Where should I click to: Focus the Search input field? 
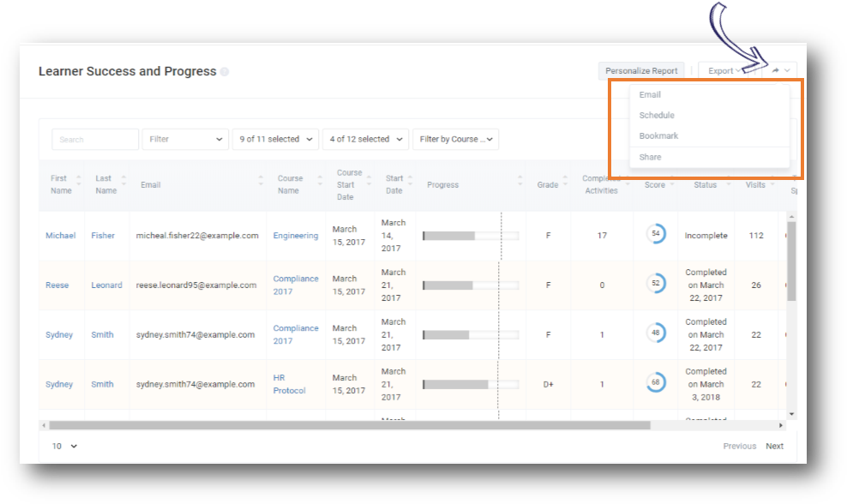coord(95,140)
